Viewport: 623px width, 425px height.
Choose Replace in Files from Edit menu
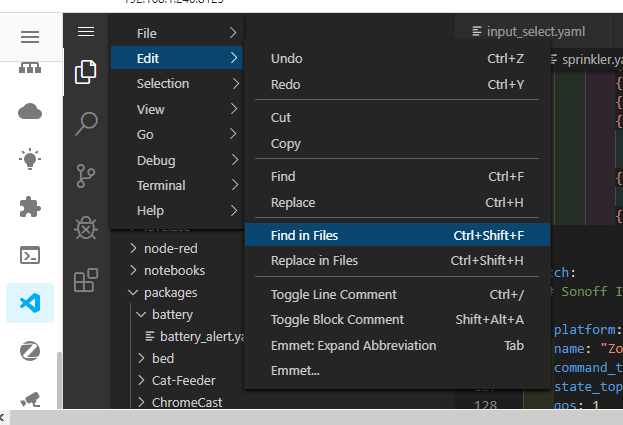pyautogui.click(x=314, y=261)
